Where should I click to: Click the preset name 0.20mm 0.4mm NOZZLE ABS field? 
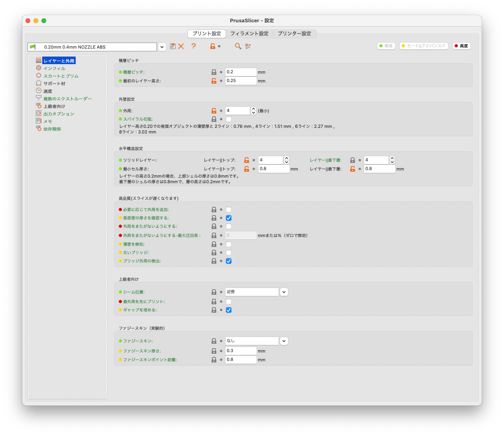pos(92,47)
